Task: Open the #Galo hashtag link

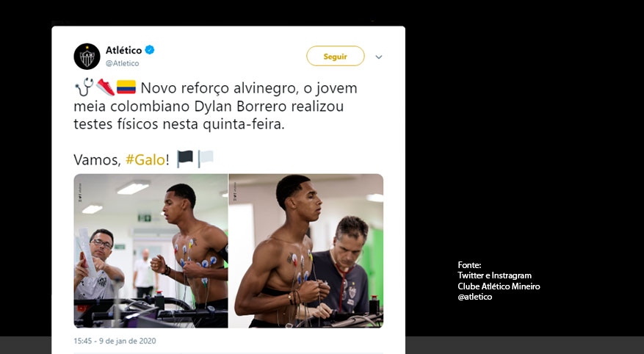Action: (x=145, y=159)
